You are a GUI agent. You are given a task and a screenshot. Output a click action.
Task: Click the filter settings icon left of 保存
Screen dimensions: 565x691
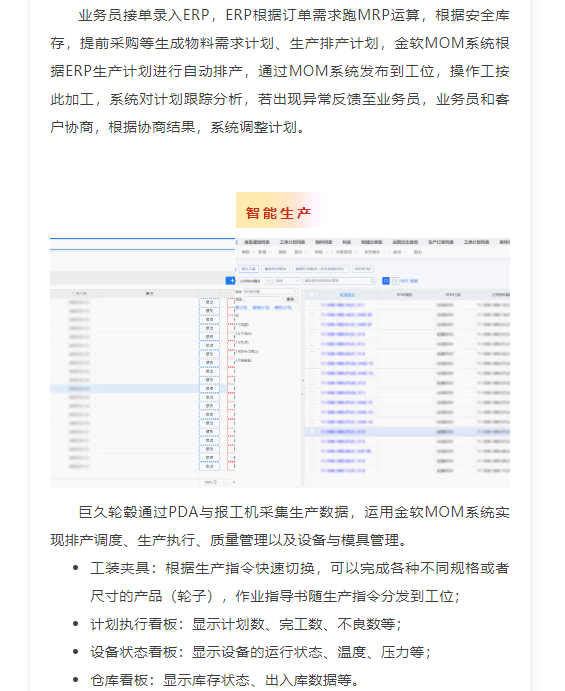tap(396, 281)
